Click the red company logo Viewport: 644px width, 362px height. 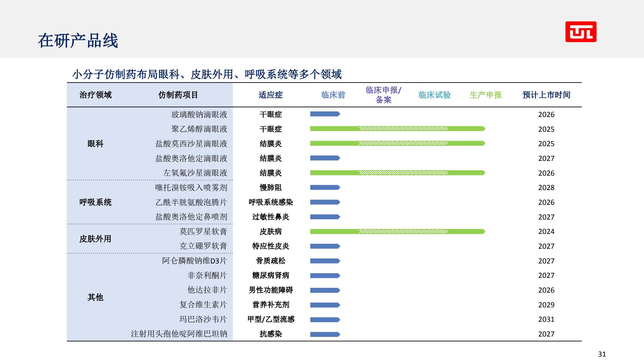tap(581, 32)
